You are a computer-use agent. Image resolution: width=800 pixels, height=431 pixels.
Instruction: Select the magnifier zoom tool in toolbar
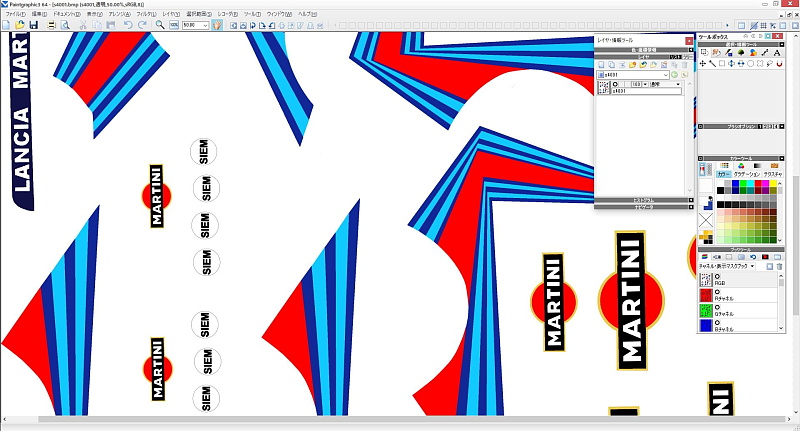[160, 25]
